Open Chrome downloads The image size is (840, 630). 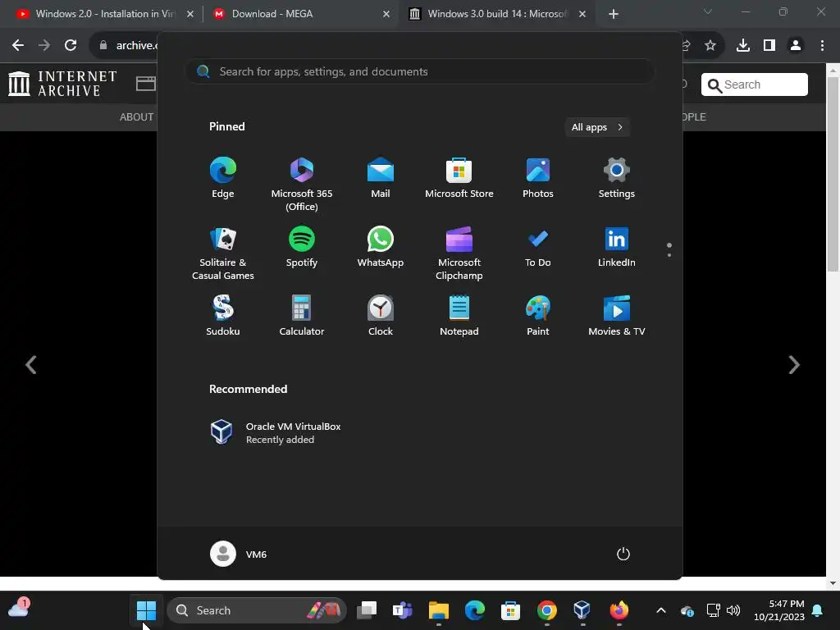pos(743,45)
